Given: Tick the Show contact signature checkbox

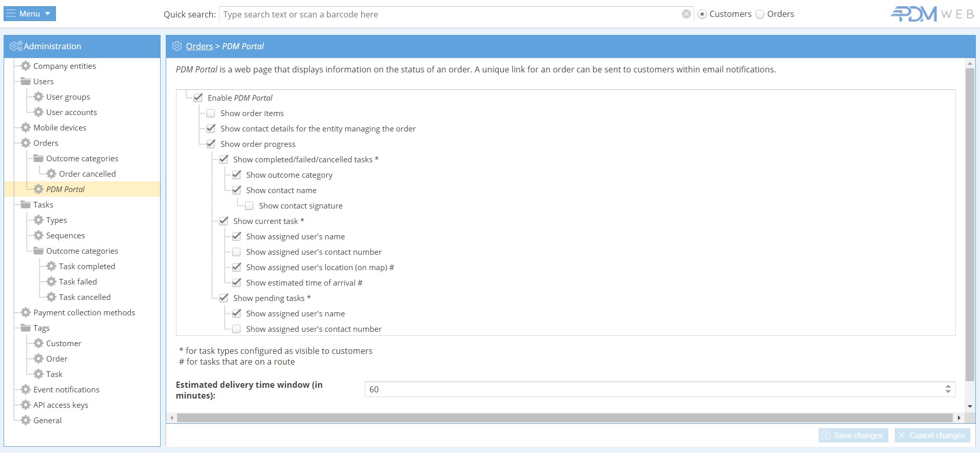Looking at the screenshot, I should coord(249,206).
